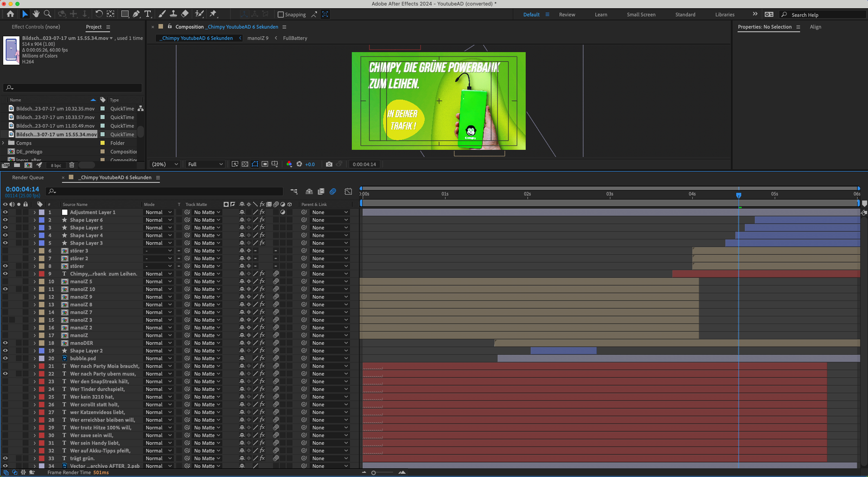Screen dimensions: 868x477
Task: Hide Adjustment Layer 1 with its eye icon
Action: [x=5, y=212]
